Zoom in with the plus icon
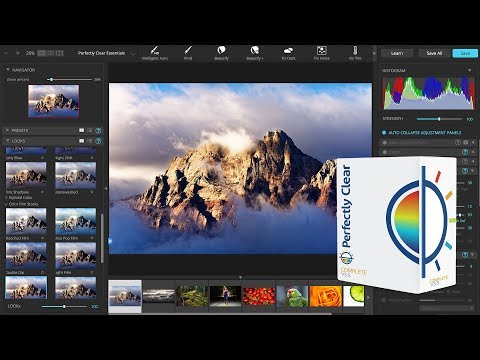This screenshot has height=360, width=480. (x=18, y=53)
